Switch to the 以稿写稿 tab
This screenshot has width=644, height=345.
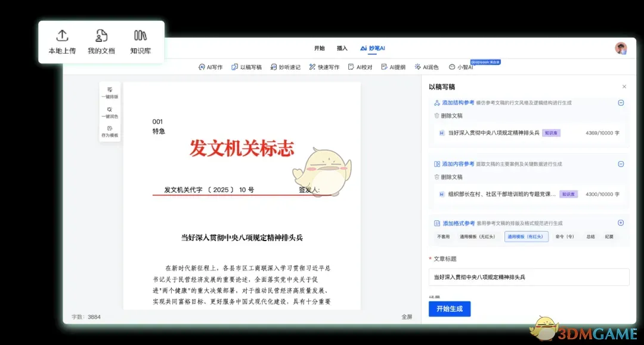point(247,67)
